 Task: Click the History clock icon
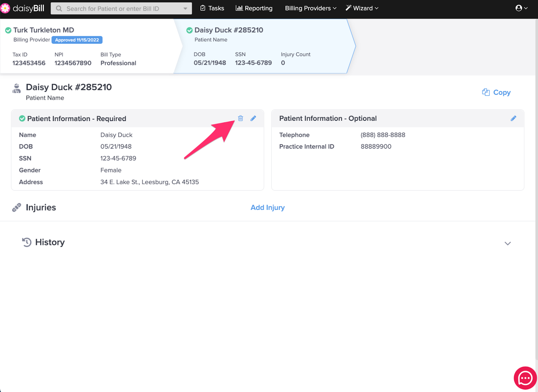point(27,242)
